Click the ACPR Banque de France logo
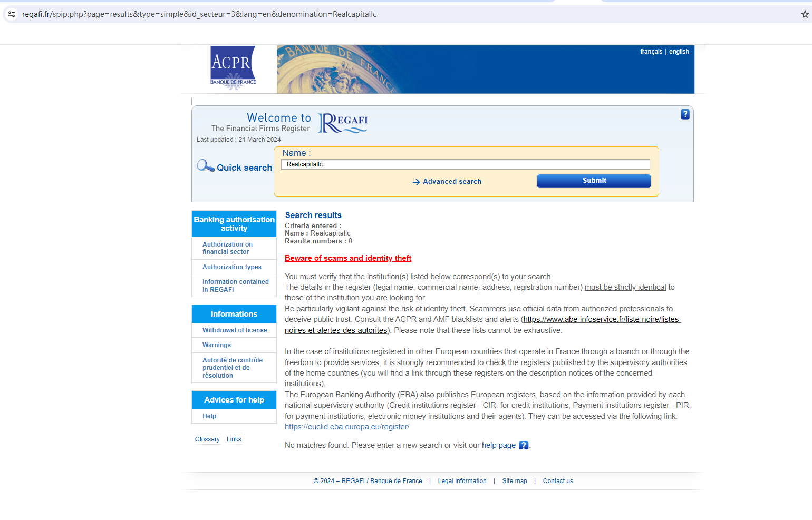Image resolution: width=812 pixels, height=520 pixels. click(233, 68)
